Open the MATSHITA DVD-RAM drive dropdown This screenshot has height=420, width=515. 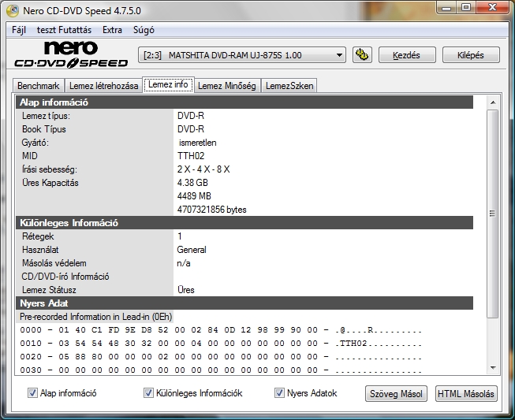pos(242,55)
